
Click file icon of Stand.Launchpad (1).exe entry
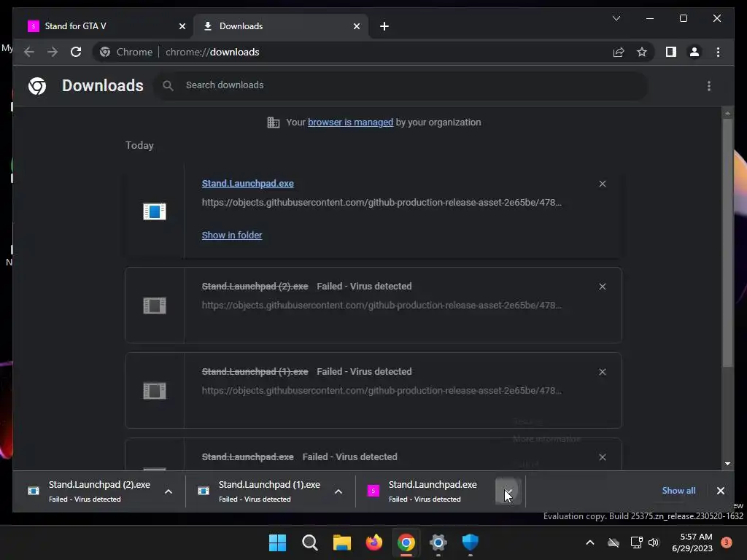pos(155,391)
